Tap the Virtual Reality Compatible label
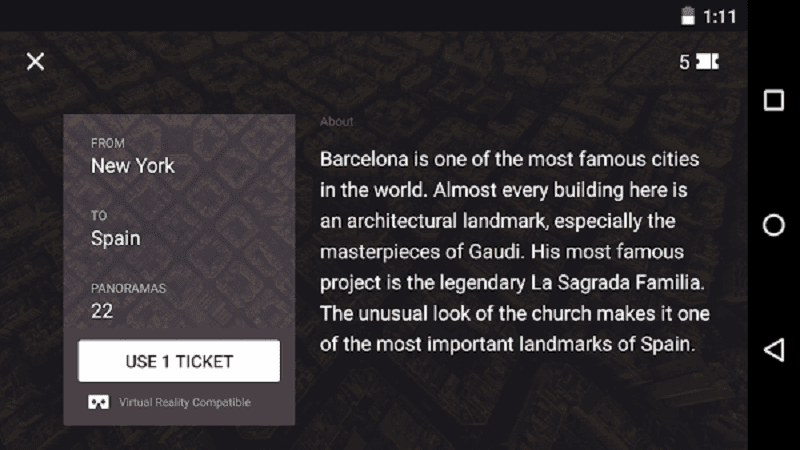 [185, 402]
